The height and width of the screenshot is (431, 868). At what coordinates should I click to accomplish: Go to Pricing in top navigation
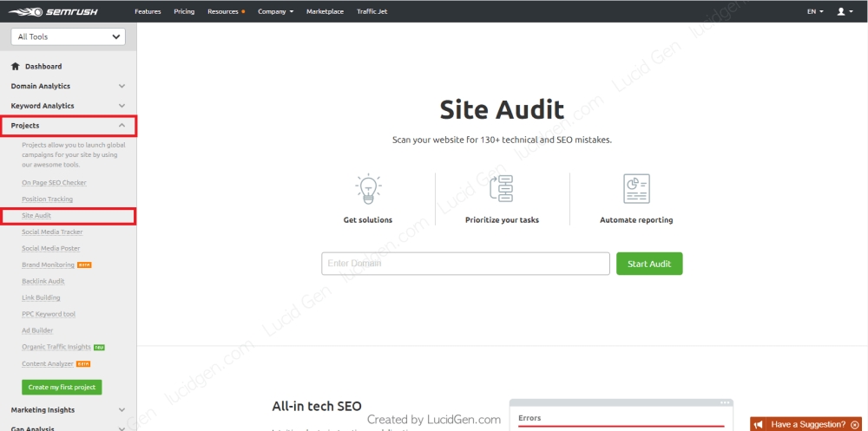pos(184,11)
